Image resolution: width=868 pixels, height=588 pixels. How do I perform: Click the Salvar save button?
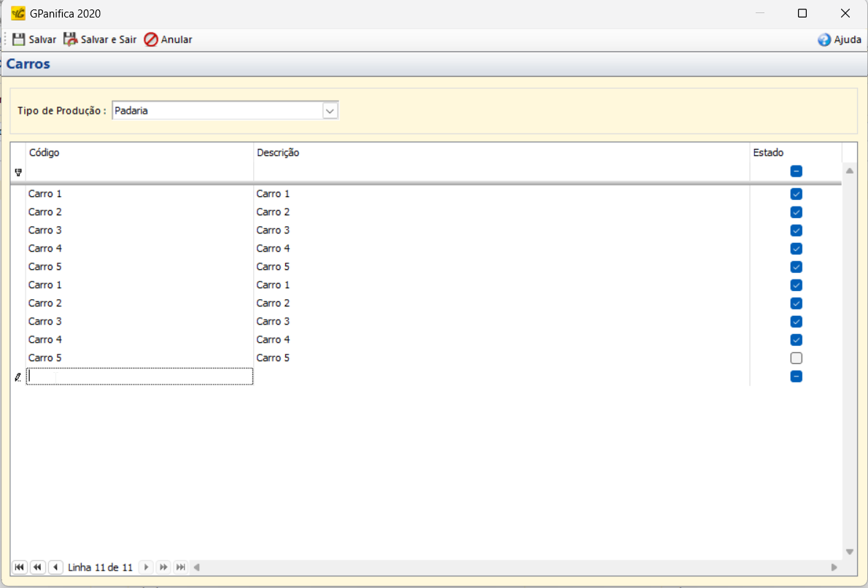tap(34, 39)
